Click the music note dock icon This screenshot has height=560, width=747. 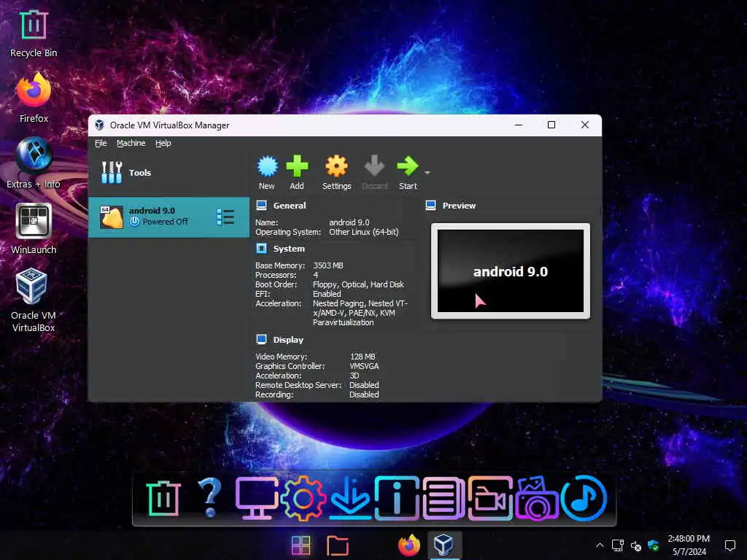coord(584,498)
